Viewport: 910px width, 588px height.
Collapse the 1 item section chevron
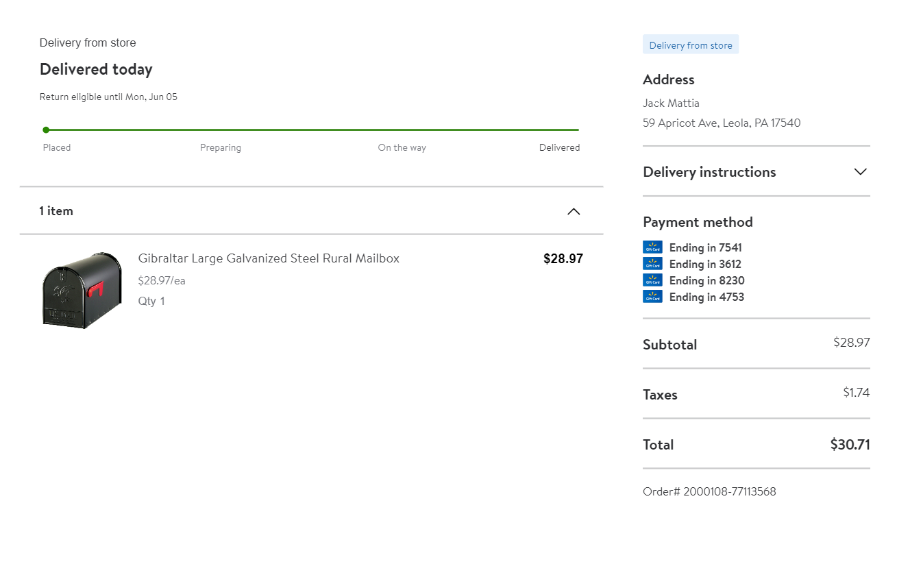tap(574, 211)
